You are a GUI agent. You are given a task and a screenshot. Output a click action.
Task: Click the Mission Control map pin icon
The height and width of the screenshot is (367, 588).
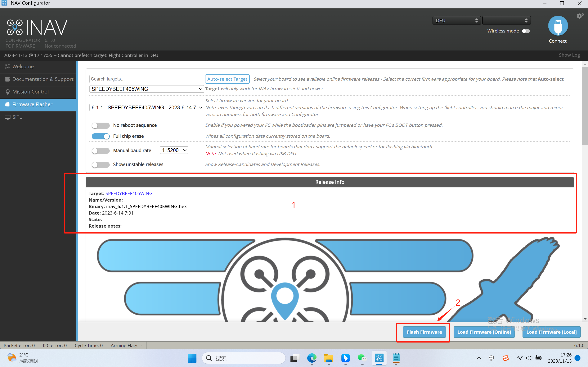(x=7, y=92)
